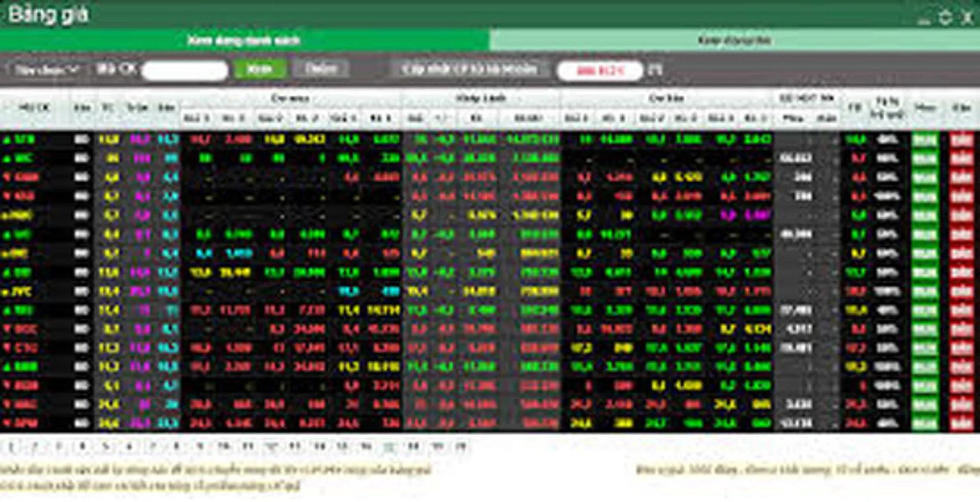Click the green Mua button in first table row
Image resolution: width=980 pixels, height=502 pixels.
924,139
